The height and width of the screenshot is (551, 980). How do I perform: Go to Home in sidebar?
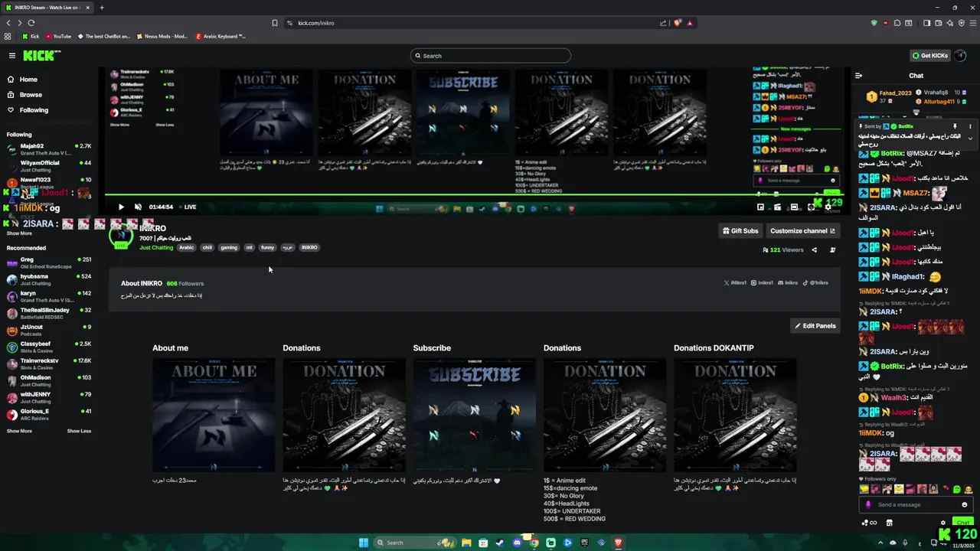(x=28, y=80)
